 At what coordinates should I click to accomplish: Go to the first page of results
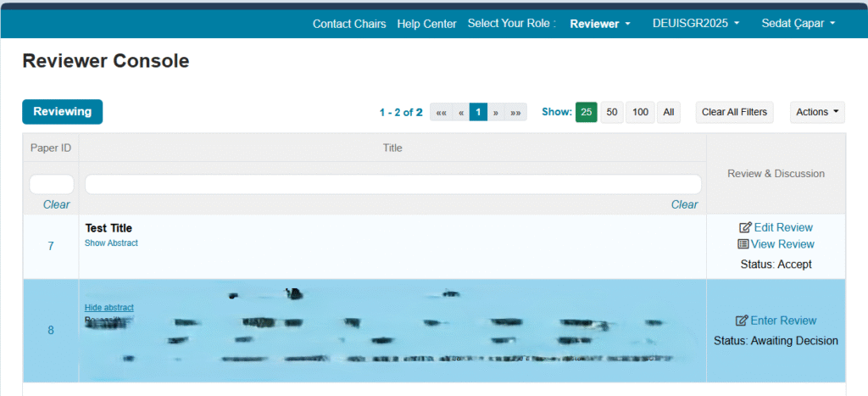[x=441, y=112]
